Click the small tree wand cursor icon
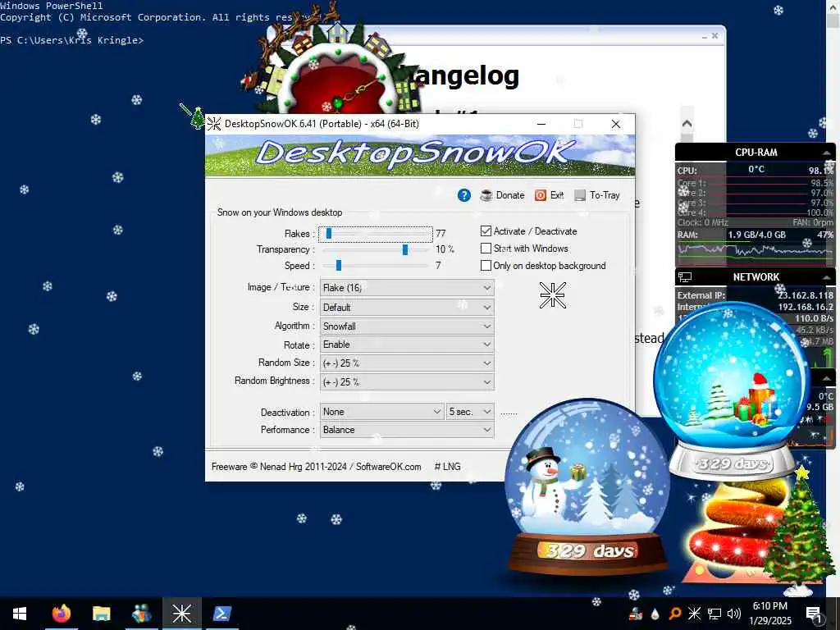The width and height of the screenshot is (840, 630). pyautogui.click(x=194, y=116)
